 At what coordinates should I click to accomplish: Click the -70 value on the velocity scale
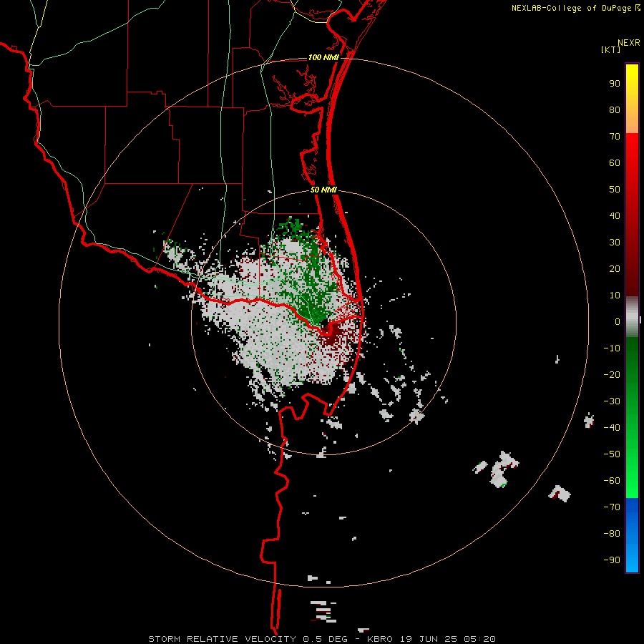[612, 507]
